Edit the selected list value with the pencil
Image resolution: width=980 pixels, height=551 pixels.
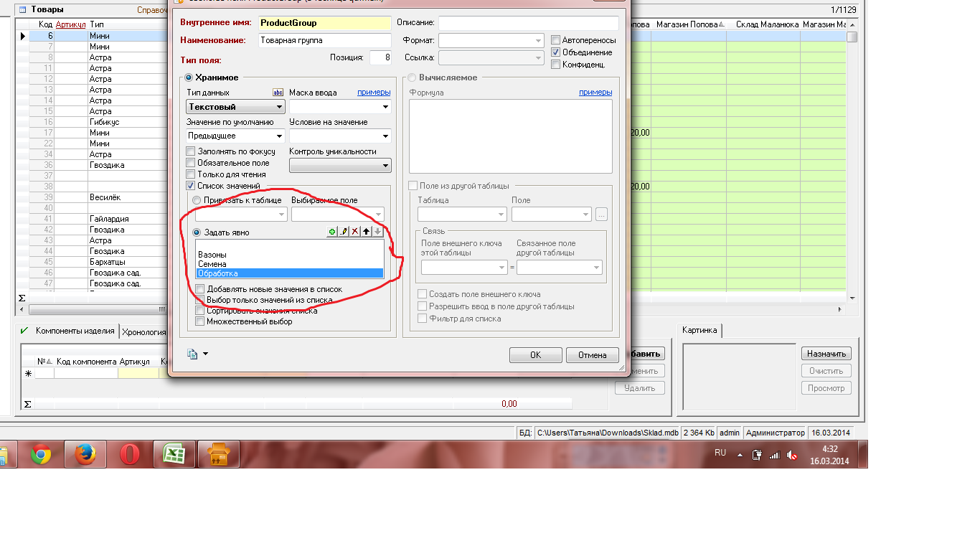(x=343, y=232)
